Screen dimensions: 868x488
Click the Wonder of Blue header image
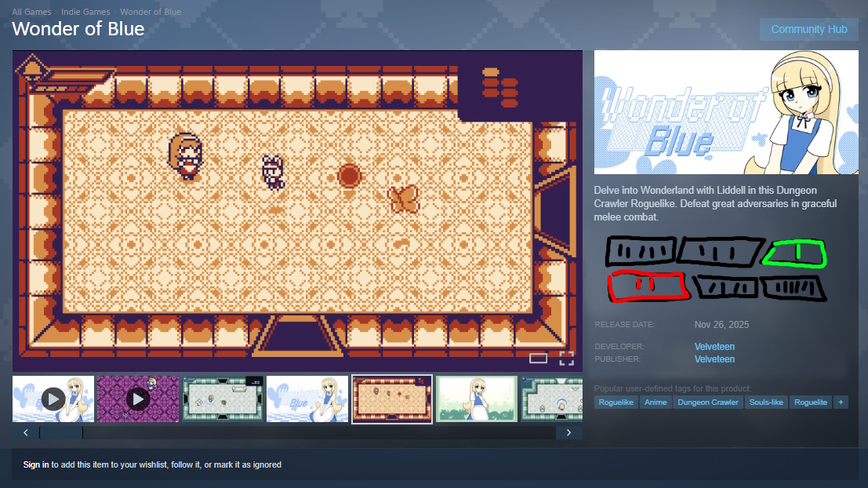point(726,112)
